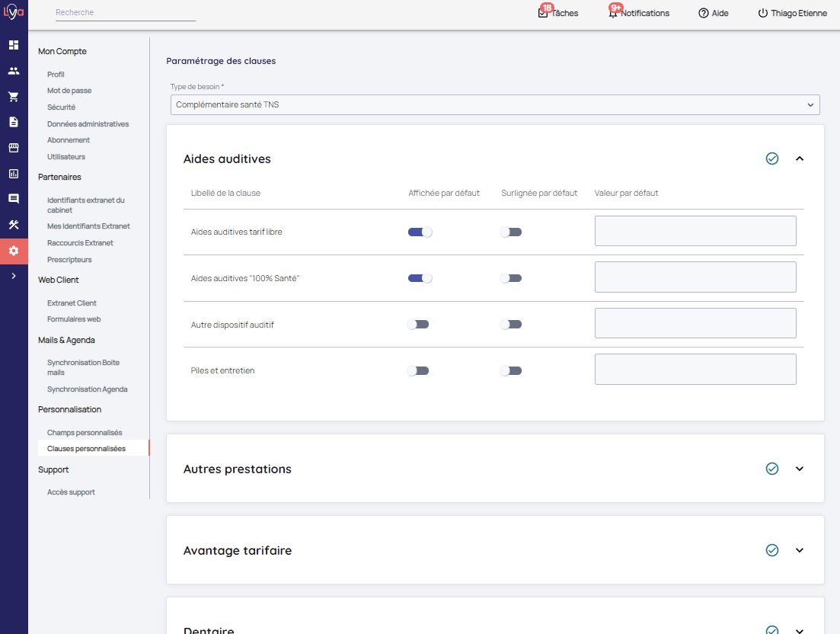Open the Type de besoin dropdown
Screen dimensions: 840x634
coord(495,105)
